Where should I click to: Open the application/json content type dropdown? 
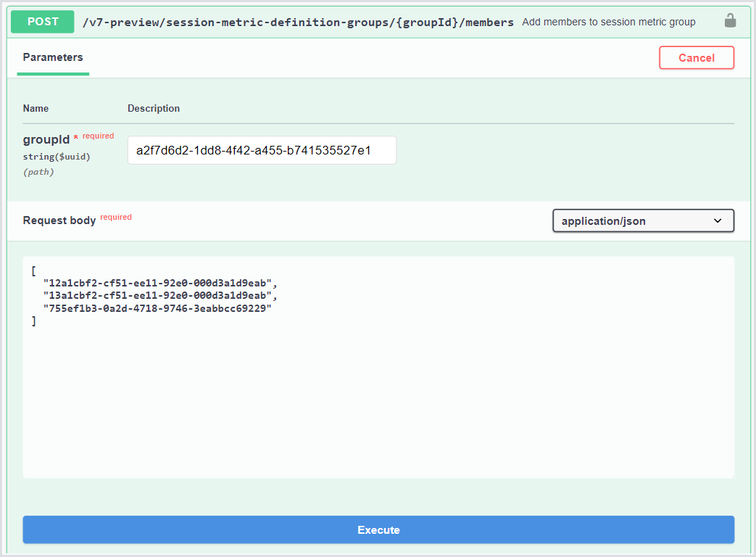pos(643,220)
